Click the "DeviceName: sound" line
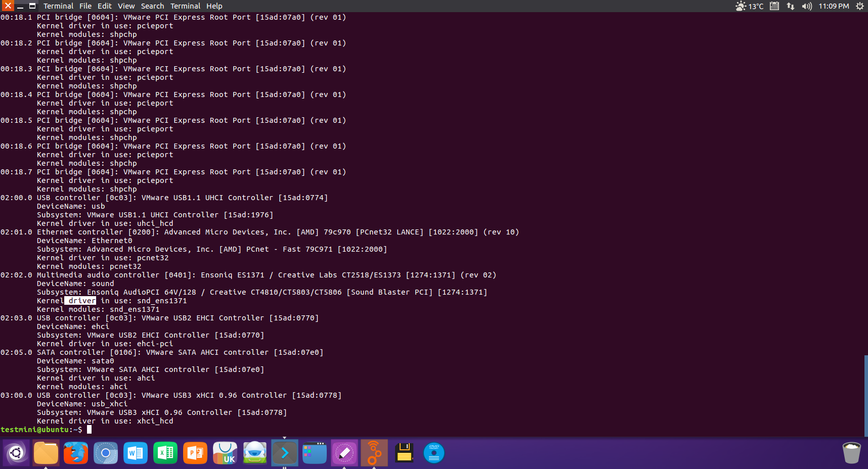868x469 pixels. click(75, 284)
